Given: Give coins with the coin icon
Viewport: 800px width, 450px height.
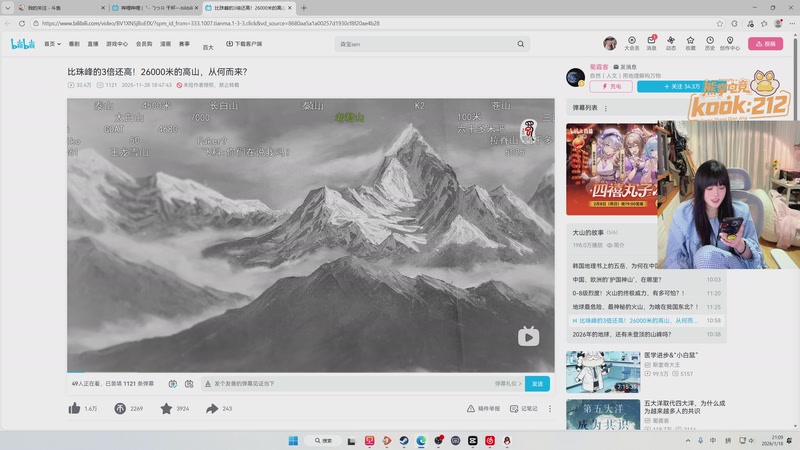Looking at the screenshot, I should coord(120,408).
